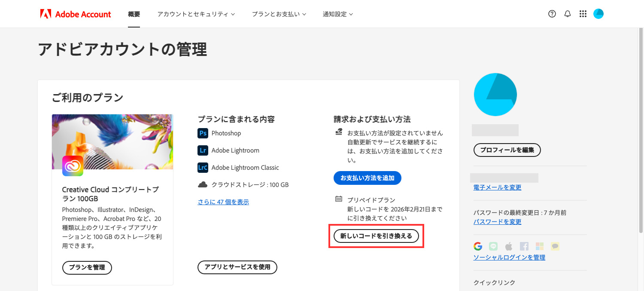644x291 pixels.
Task: Expand アカウントとセキュリティ menu
Action: click(x=196, y=14)
